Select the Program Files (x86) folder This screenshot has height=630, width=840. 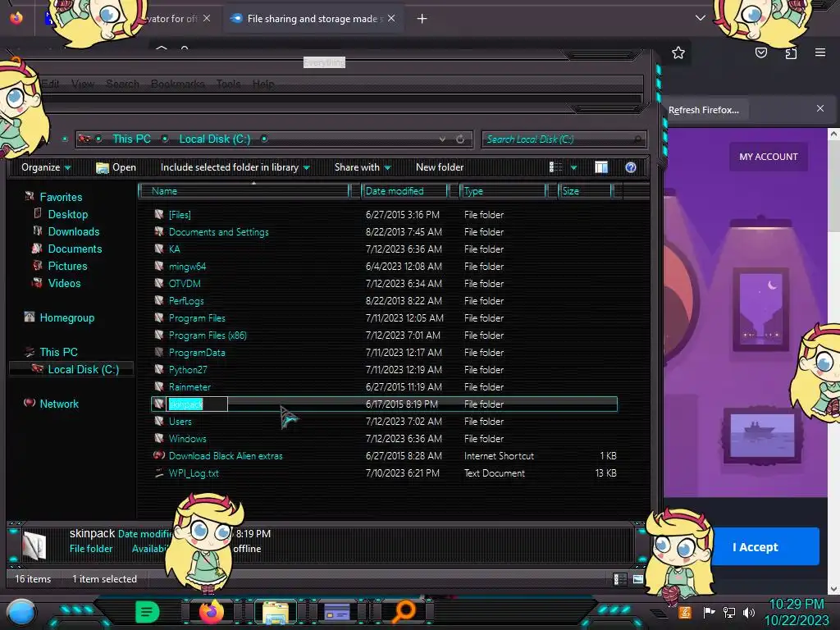coord(208,336)
